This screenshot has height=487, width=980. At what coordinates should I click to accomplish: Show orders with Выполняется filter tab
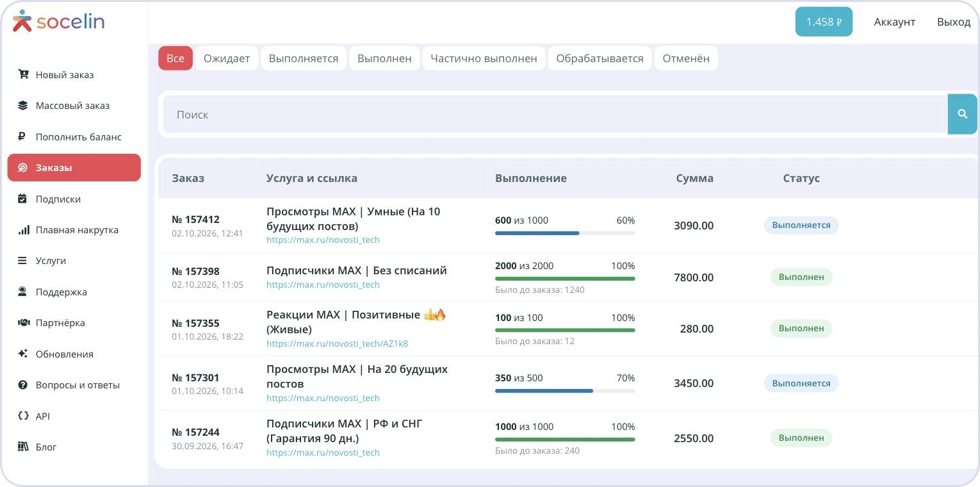point(304,58)
